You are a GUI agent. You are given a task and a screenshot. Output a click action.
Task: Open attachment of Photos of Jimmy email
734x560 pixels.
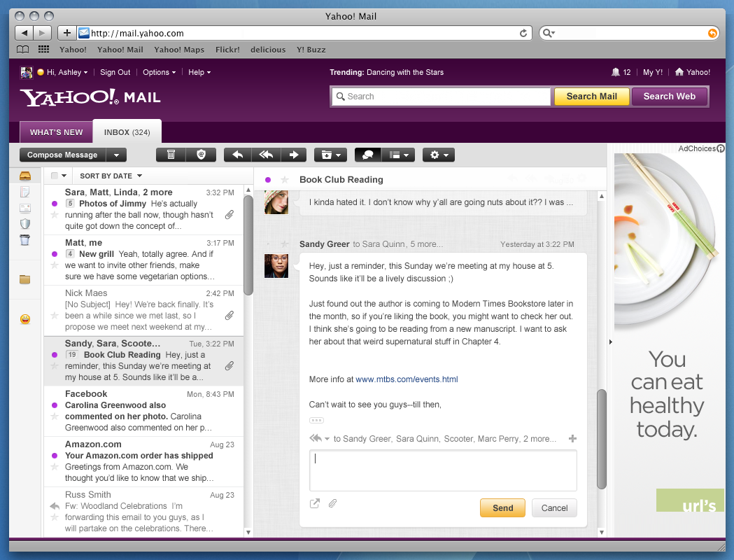pyautogui.click(x=230, y=215)
